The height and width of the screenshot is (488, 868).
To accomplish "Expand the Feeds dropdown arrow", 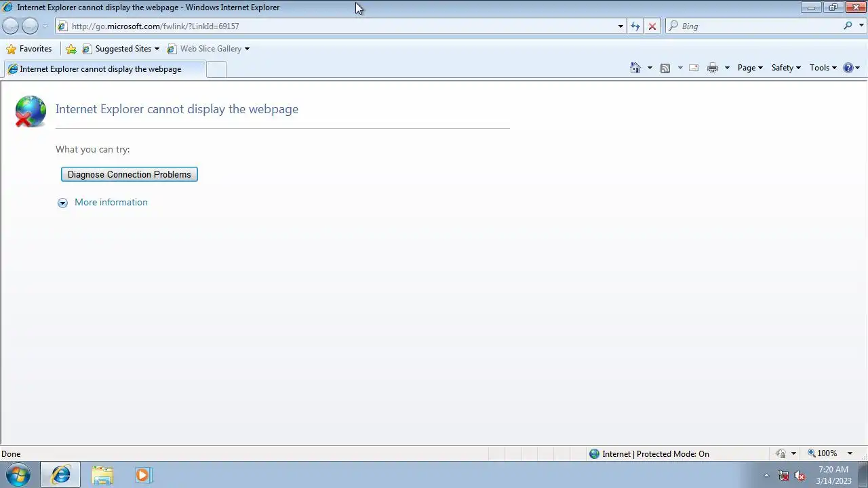I will tap(680, 68).
